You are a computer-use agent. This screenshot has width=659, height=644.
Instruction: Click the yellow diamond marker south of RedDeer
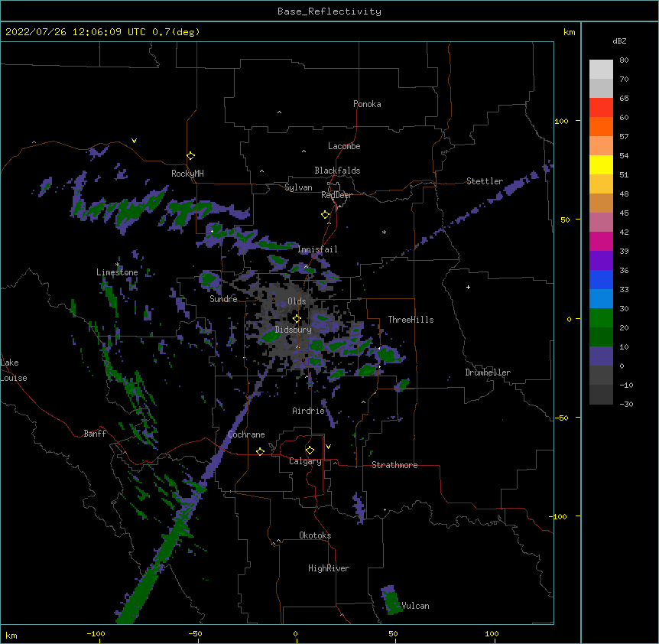pos(326,215)
